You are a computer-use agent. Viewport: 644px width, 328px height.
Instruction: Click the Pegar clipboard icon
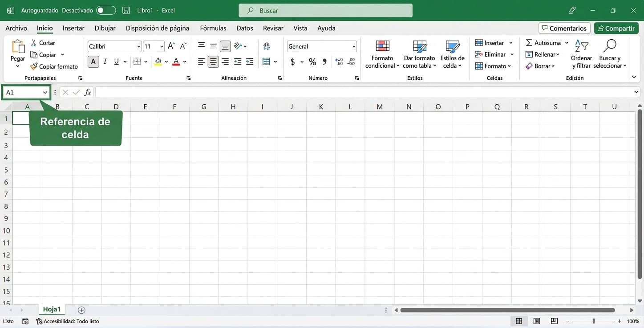click(18, 47)
